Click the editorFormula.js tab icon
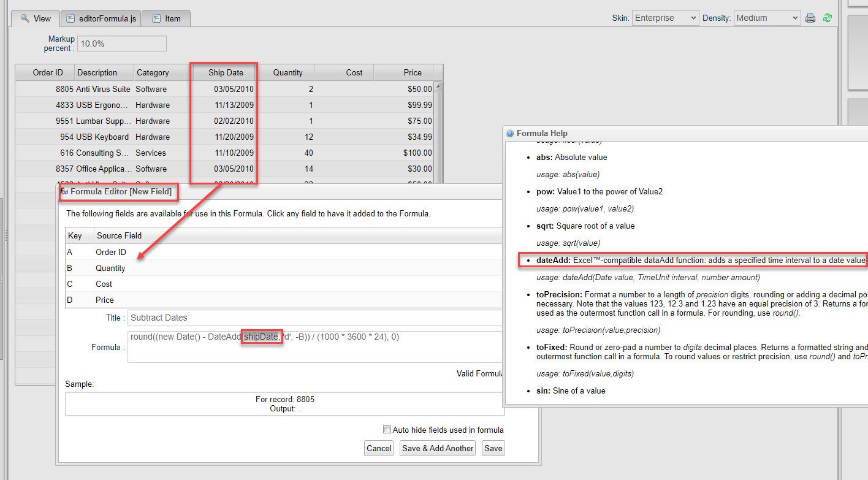This screenshot has height=480, width=868. click(x=71, y=18)
